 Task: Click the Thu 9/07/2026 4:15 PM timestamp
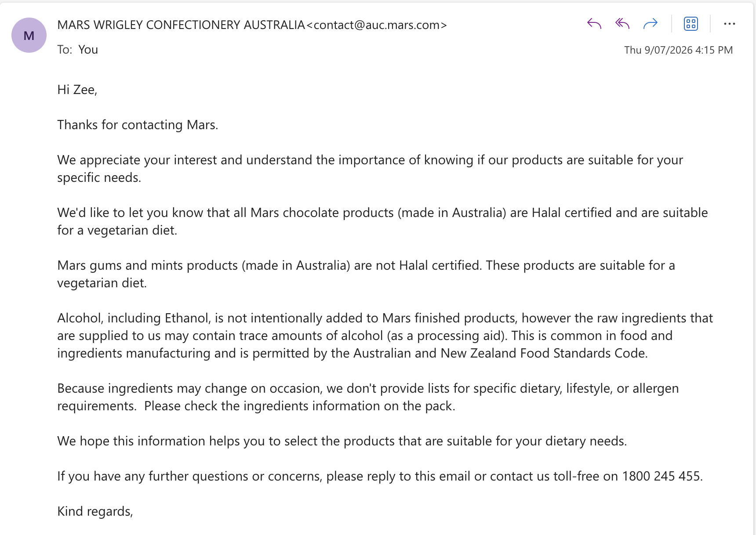tap(679, 50)
